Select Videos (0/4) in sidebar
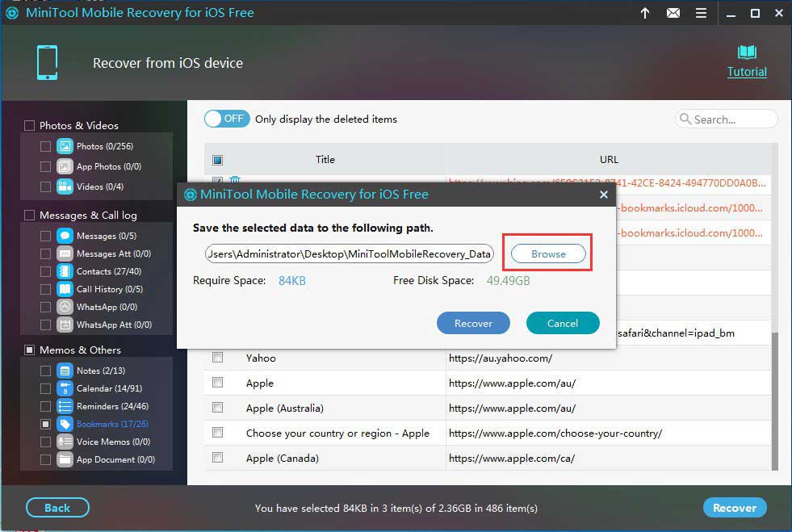Viewport: 792px width, 532px height. [x=100, y=186]
